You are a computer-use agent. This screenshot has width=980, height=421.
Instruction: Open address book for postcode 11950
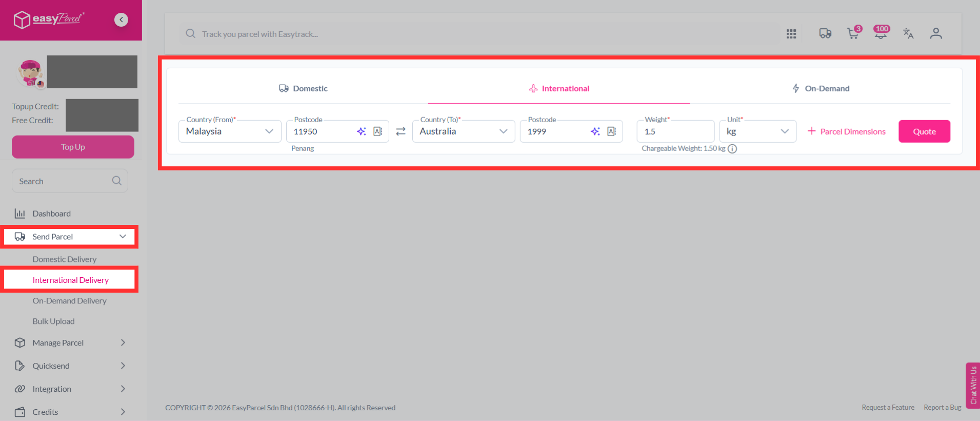tap(378, 131)
